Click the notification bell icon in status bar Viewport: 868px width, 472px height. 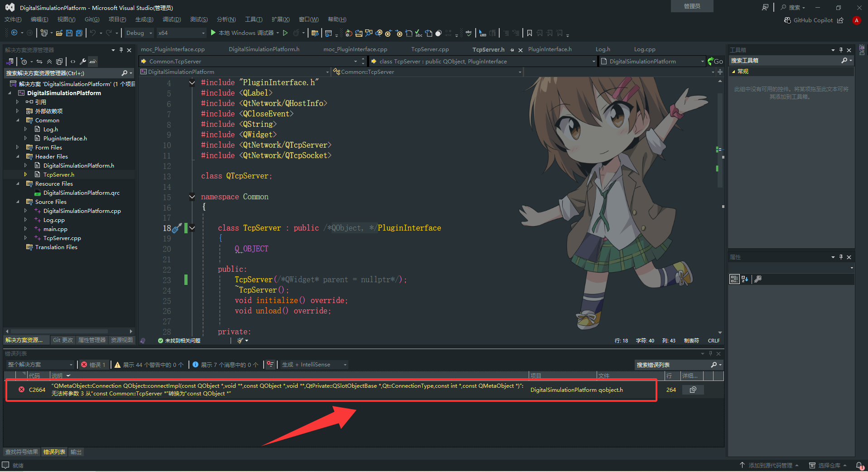pos(859,465)
